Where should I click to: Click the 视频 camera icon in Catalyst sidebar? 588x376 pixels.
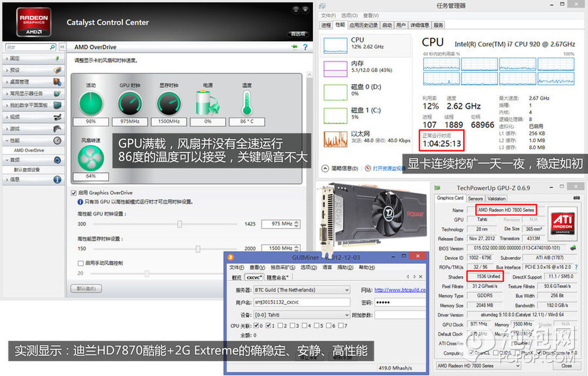tap(57, 117)
